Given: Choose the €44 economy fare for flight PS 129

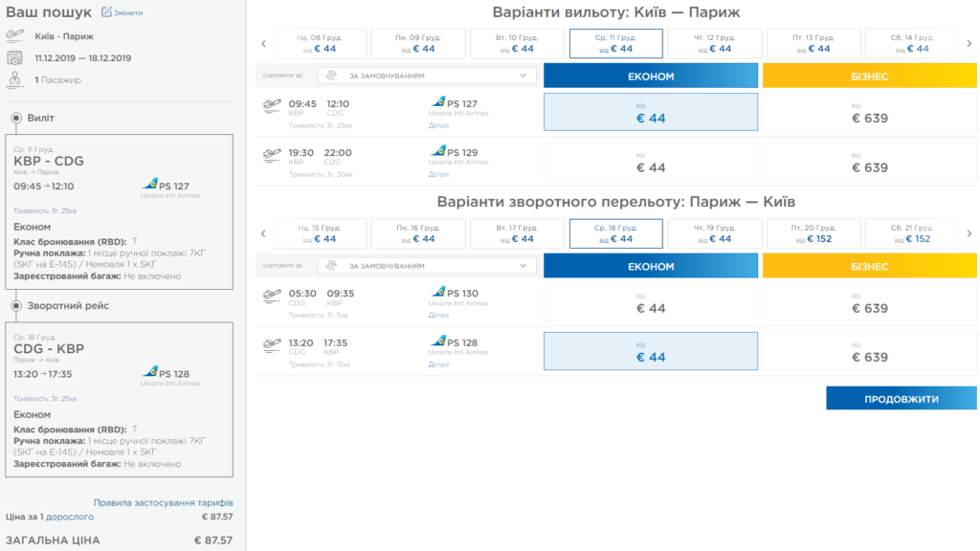Looking at the screenshot, I should coord(651,162).
